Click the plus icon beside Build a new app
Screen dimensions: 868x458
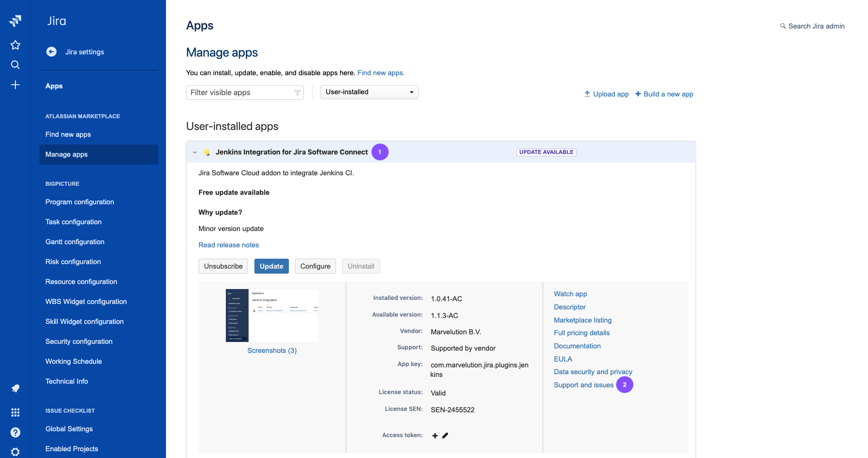[x=638, y=94]
